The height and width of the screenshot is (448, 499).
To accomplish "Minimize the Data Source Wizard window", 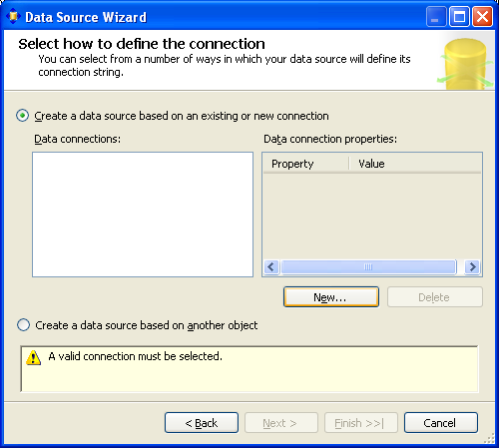I will pyautogui.click(x=436, y=17).
